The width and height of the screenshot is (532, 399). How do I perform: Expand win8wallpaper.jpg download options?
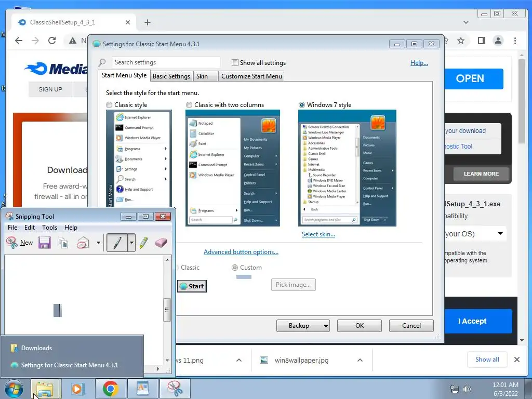pos(360,360)
